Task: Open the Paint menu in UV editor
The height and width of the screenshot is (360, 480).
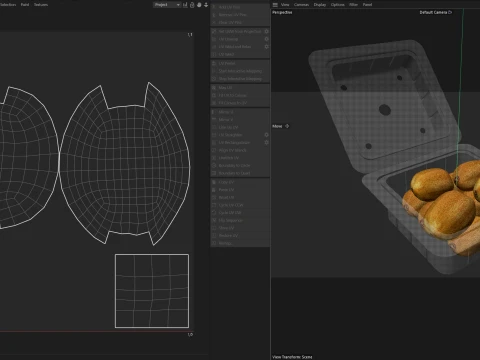Action: tap(25, 5)
